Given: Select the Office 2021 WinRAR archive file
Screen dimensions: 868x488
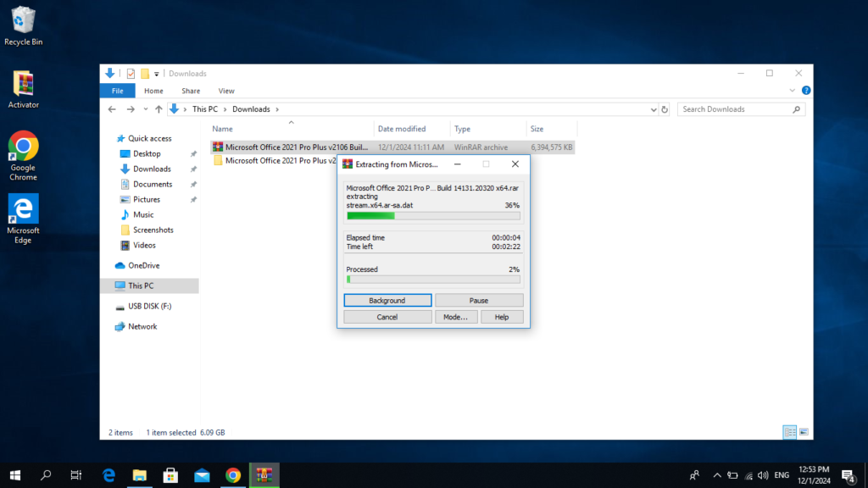Looking at the screenshot, I should [392, 147].
